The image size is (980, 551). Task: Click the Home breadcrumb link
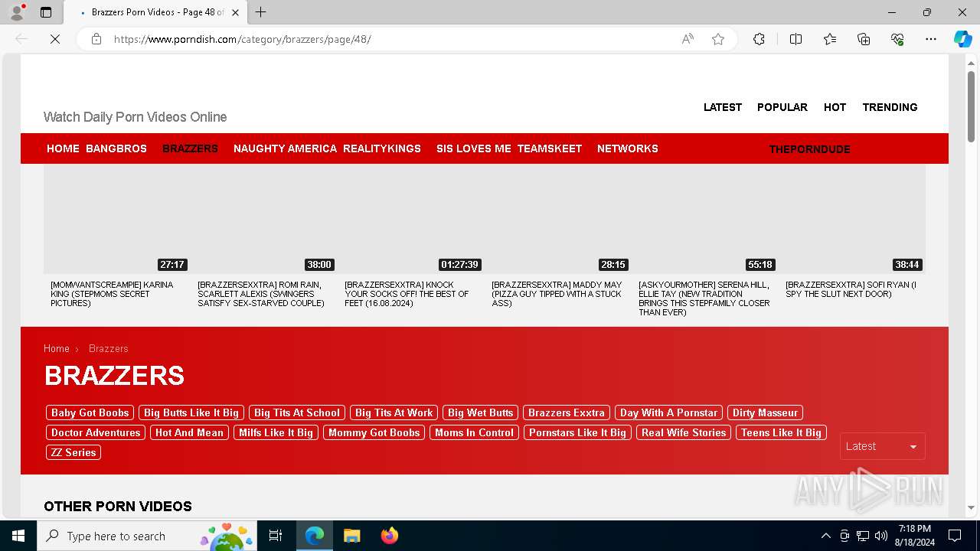[57, 348]
